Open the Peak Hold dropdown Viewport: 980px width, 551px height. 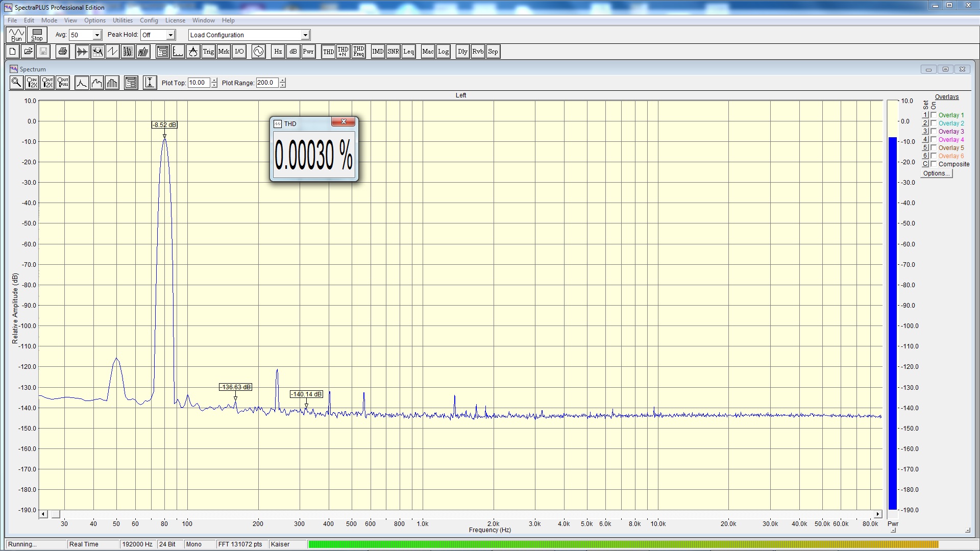pos(171,35)
